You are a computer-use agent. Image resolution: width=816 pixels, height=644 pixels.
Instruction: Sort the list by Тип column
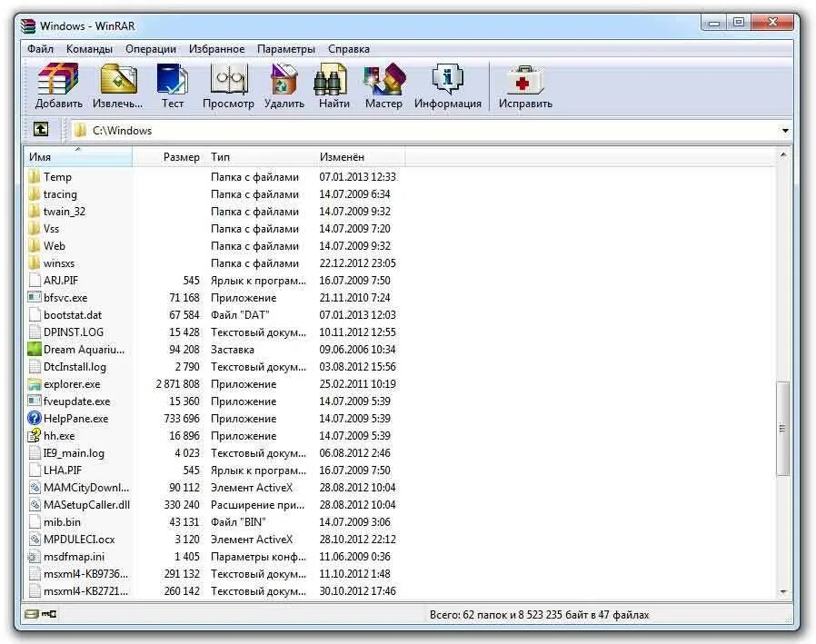point(259,156)
